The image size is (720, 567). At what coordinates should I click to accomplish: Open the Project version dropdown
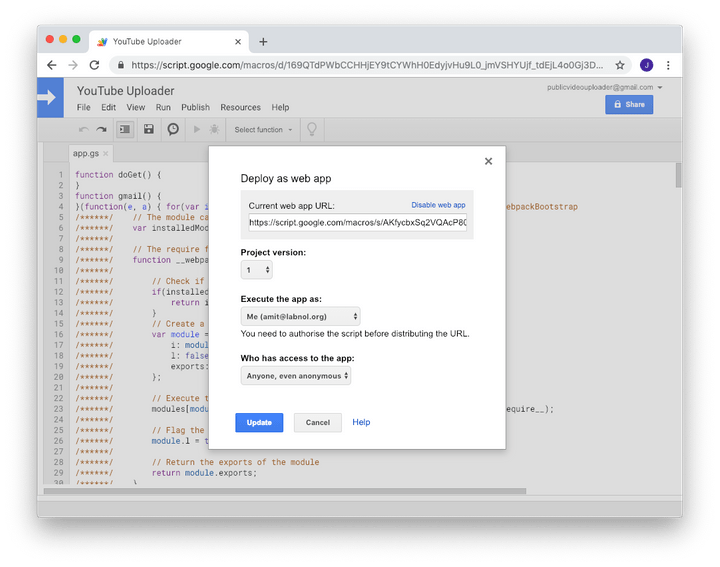pyautogui.click(x=257, y=270)
